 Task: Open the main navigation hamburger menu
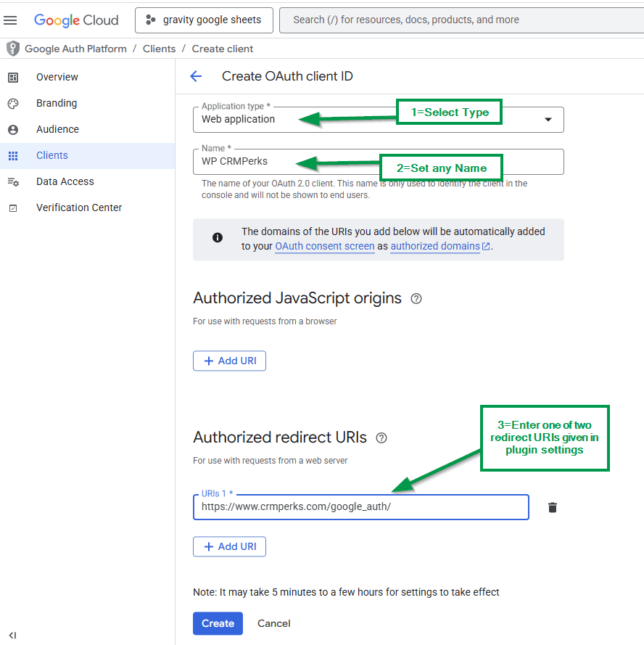point(10,20)
